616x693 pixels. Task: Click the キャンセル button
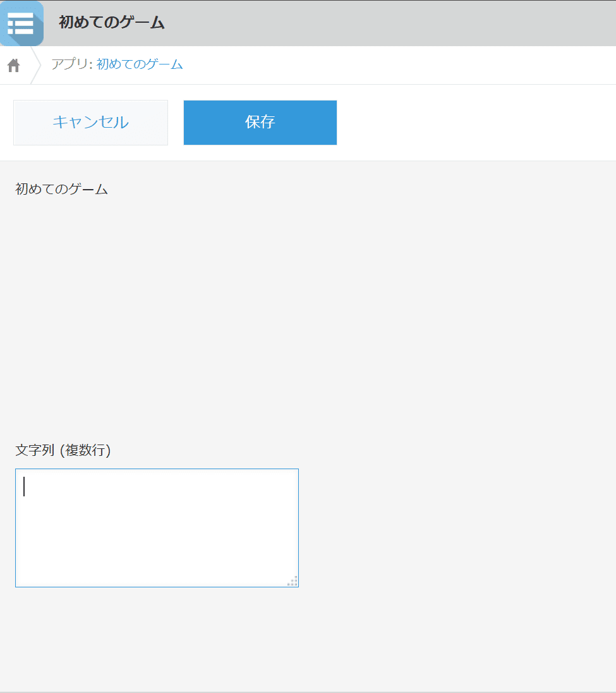coord(90,123)
